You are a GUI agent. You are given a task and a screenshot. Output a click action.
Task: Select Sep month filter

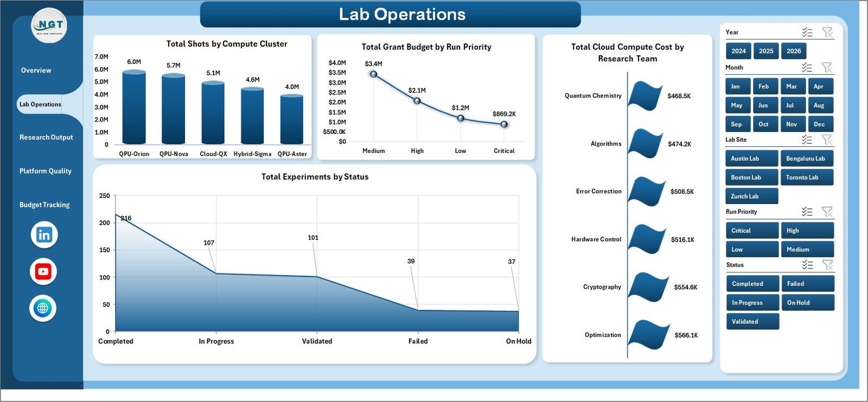(738, 124)
